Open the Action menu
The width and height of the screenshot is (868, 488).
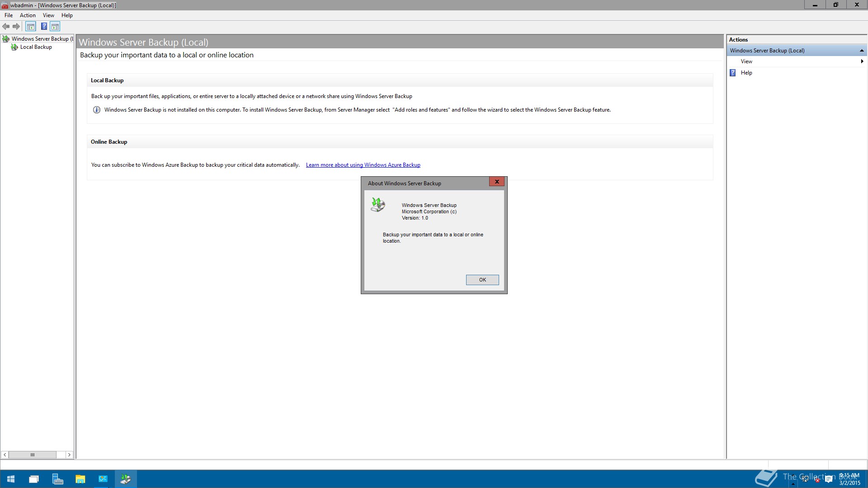click(28, 15)
